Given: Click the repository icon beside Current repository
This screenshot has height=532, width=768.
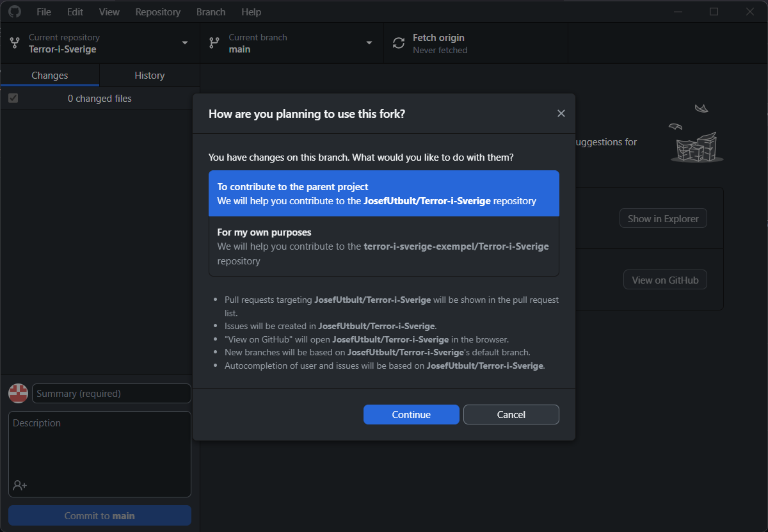Looking at the screenshot, I should 15,44.
